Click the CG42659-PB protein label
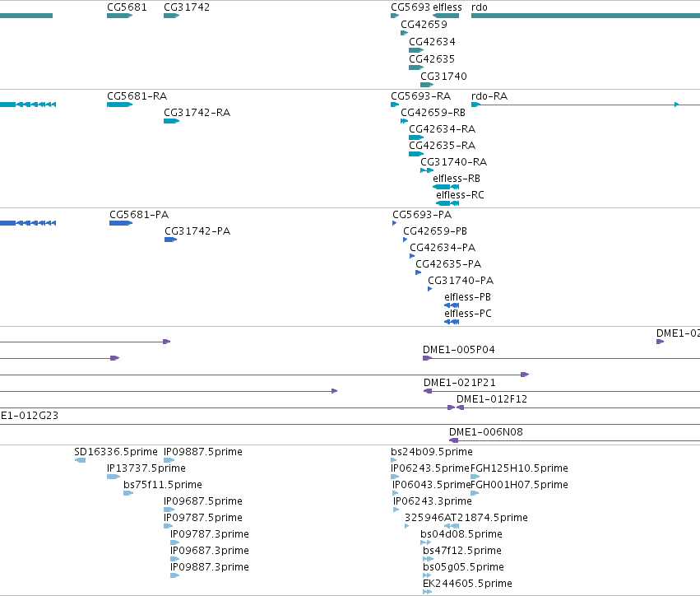 coord(435,231)
